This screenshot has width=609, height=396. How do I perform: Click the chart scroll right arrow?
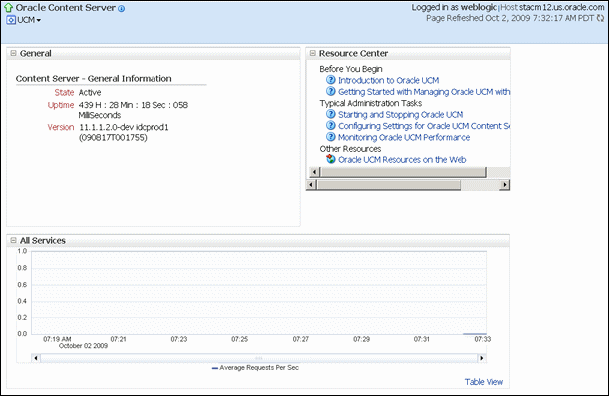pos(482,358)
